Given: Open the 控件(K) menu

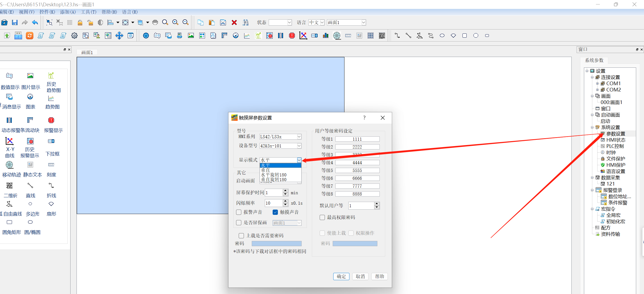Looking at the screenshot, I should (47, 12).
